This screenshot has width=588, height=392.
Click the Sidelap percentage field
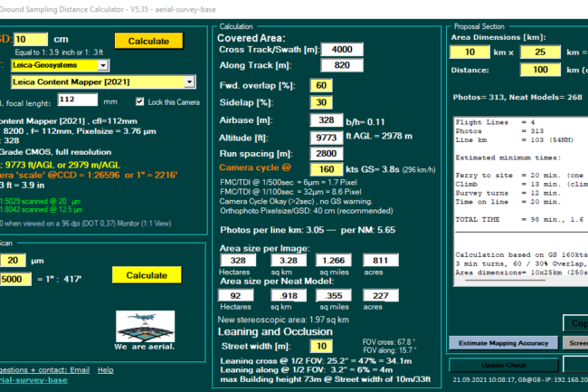tap(321, 102)
